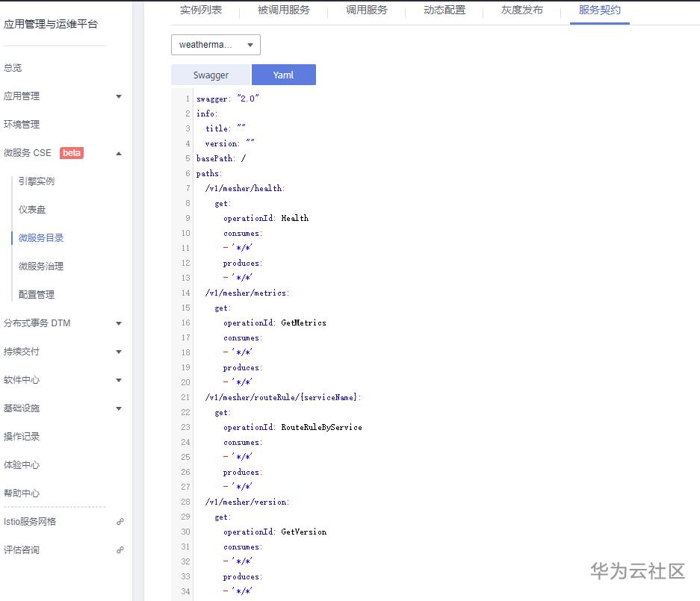Screen dimensions: 700x601
Task: Expand the 分布式事务 DTM arrow
Action: click(x=119, y=323)
